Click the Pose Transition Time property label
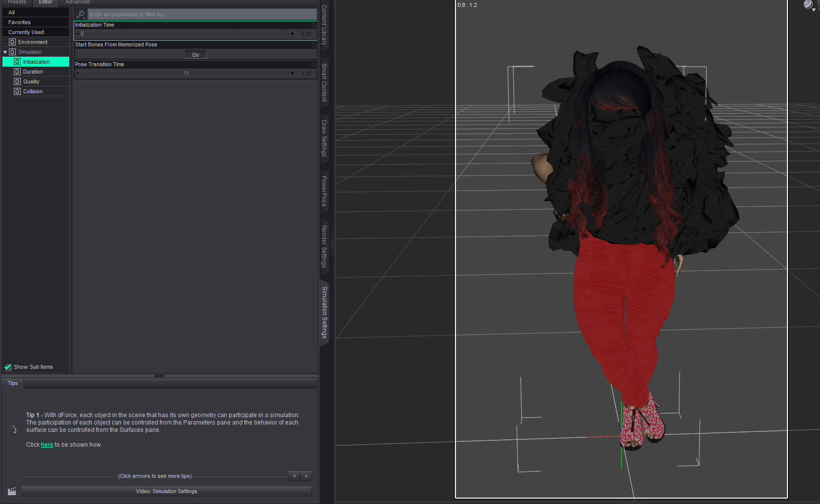The height and width of the screenshot is (504, 820). click(x=99, y=64)
